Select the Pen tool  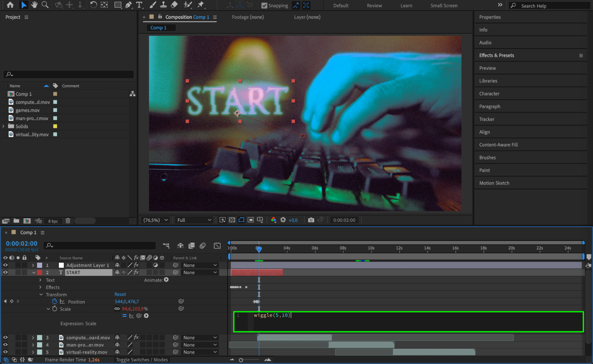point(128,5)
